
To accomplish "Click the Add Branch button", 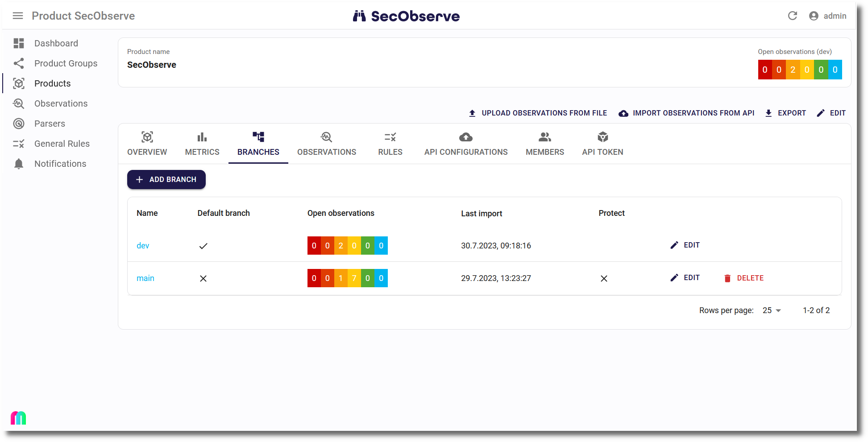I will pos(166,179).
